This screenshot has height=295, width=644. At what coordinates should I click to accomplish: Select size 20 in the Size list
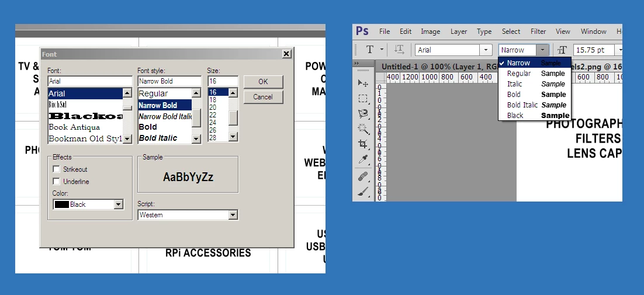click(218, 107)
